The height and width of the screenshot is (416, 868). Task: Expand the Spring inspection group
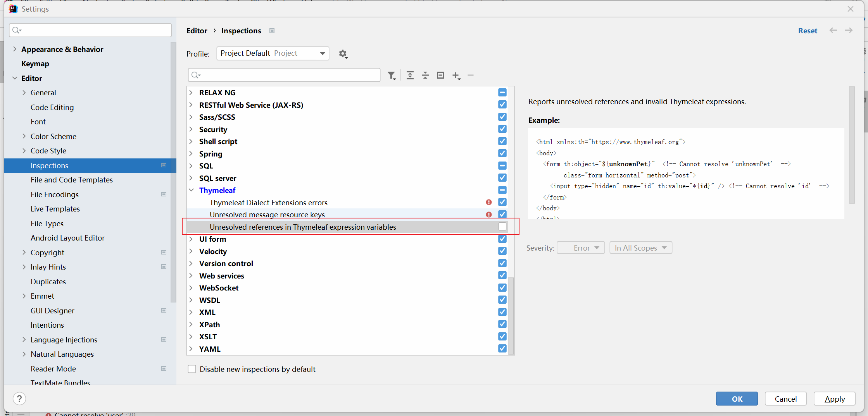191,153
